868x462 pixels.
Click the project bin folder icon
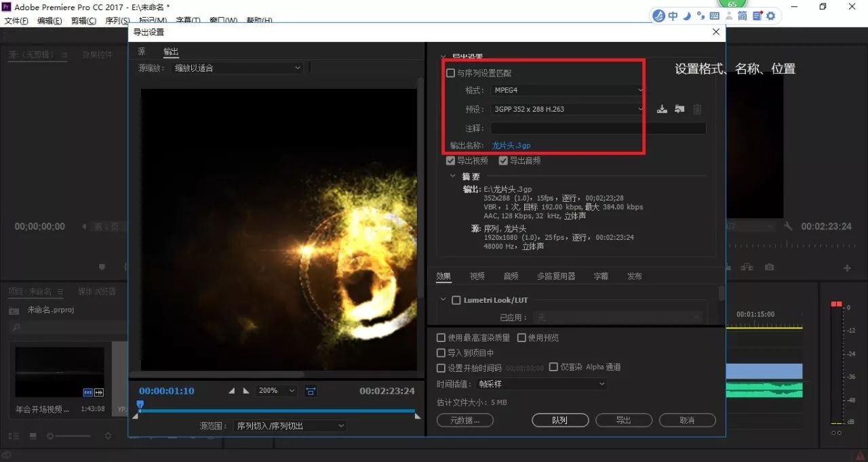[14, 310]
